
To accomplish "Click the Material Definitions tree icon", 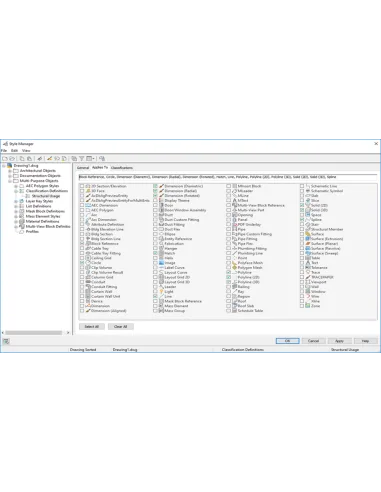I will [x=22, y=221].
